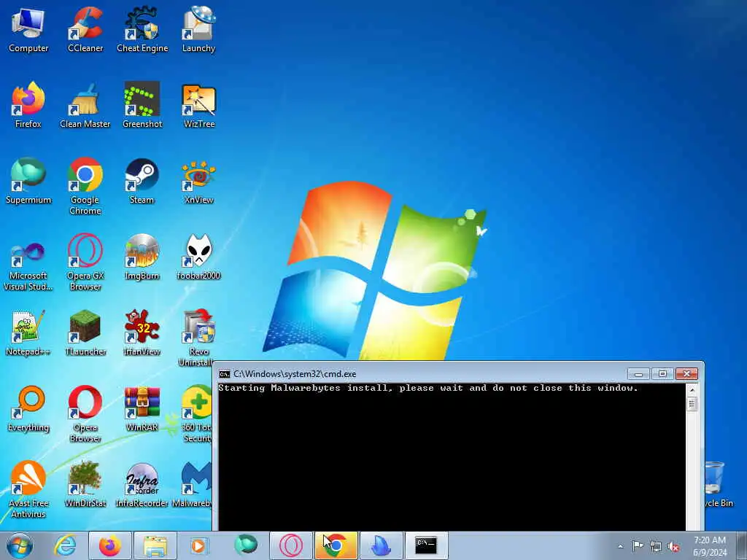The image size is (747, 560).
Task: Select the Supermium desktop shortcut
Action: click(x=28, y=181)
